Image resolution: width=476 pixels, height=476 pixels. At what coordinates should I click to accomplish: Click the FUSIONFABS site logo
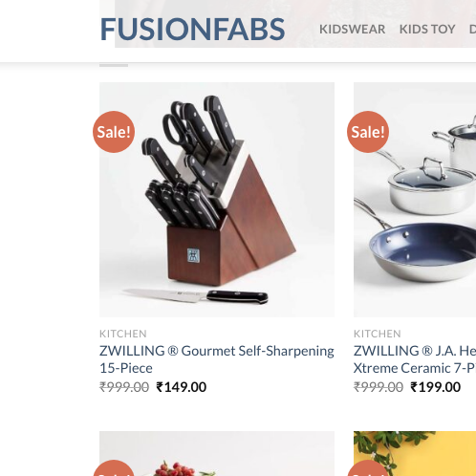192,30
